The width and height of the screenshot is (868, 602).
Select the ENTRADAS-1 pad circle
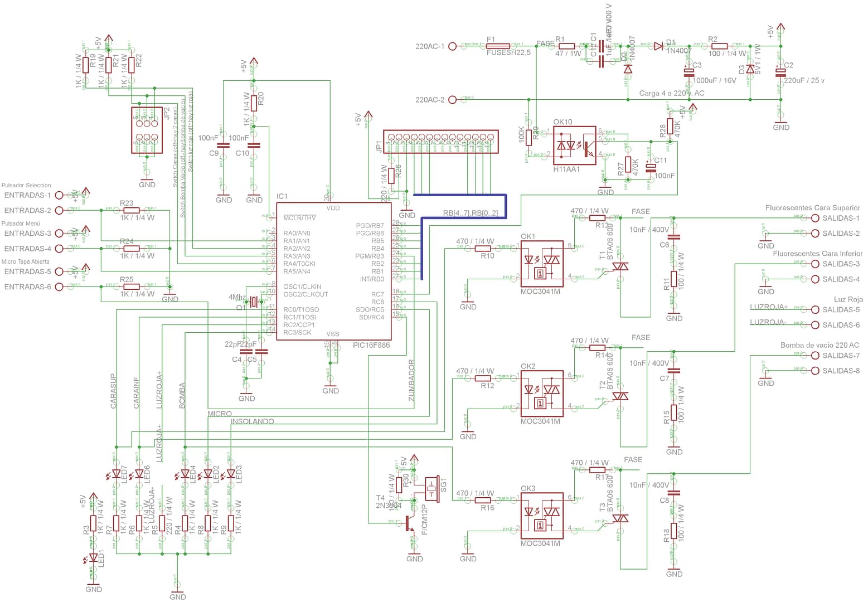point(59,195)
